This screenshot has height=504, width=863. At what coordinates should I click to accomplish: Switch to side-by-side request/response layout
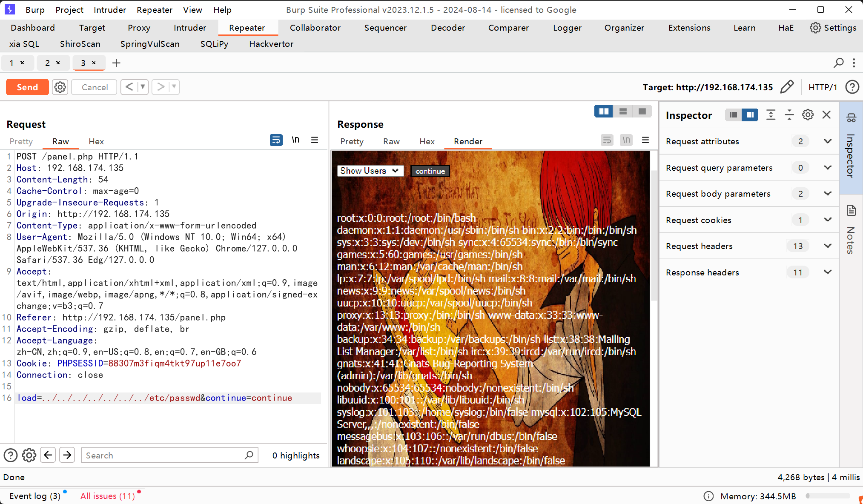[x=604, y=111]
